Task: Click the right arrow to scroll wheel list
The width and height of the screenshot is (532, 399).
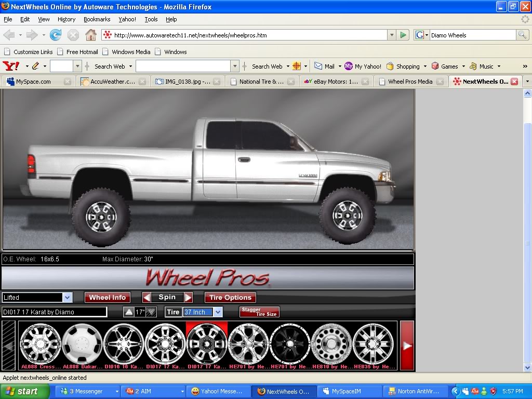Action: (407, 344)
